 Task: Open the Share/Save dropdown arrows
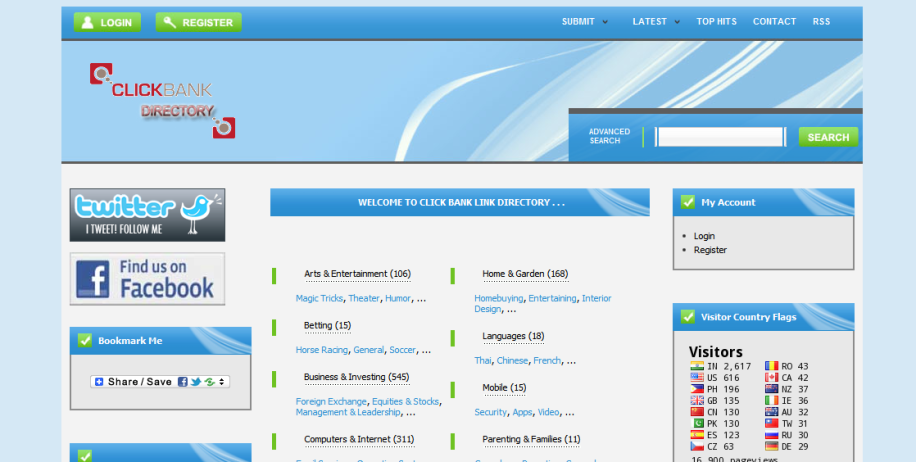pos(221,381)
